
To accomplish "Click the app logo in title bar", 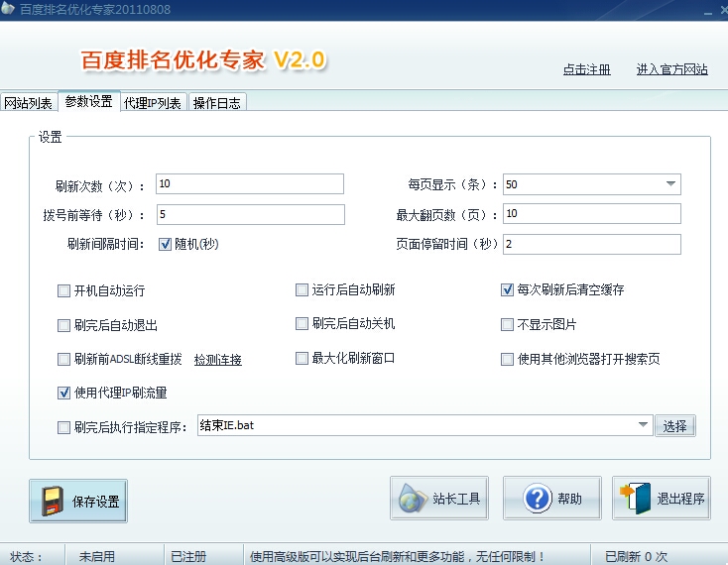I will 7,8.
